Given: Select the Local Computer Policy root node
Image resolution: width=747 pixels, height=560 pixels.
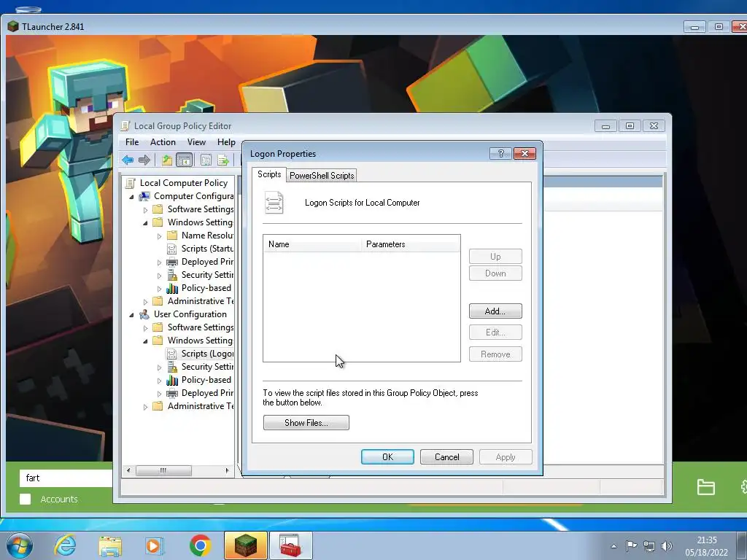Looking at the screenshot, I should tap(183, 183).
